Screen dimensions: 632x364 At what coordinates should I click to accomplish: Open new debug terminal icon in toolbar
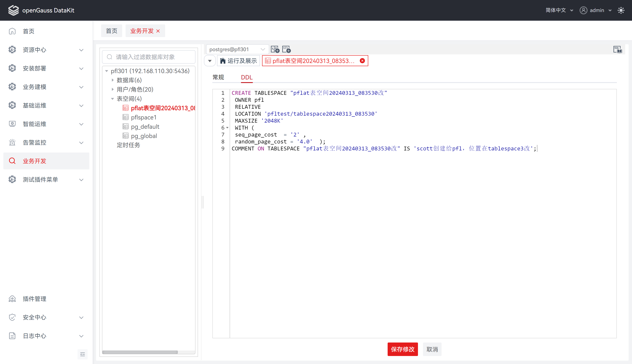pos(275,49)
